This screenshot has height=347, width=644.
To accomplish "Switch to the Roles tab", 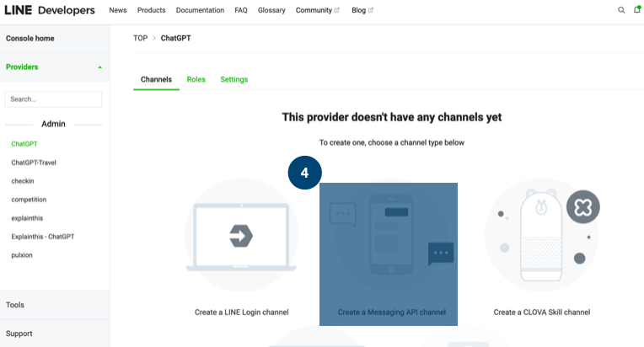I will tap(196, 79).
